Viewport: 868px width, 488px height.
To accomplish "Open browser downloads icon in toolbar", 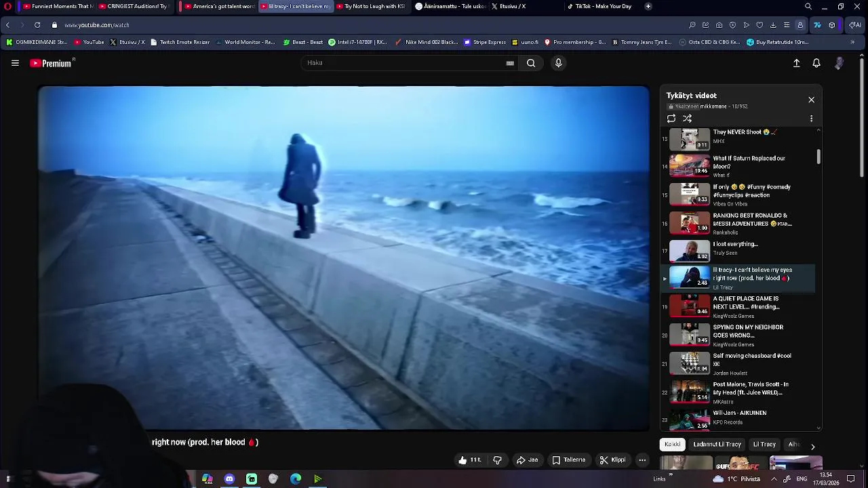I will tap(773, 25).
